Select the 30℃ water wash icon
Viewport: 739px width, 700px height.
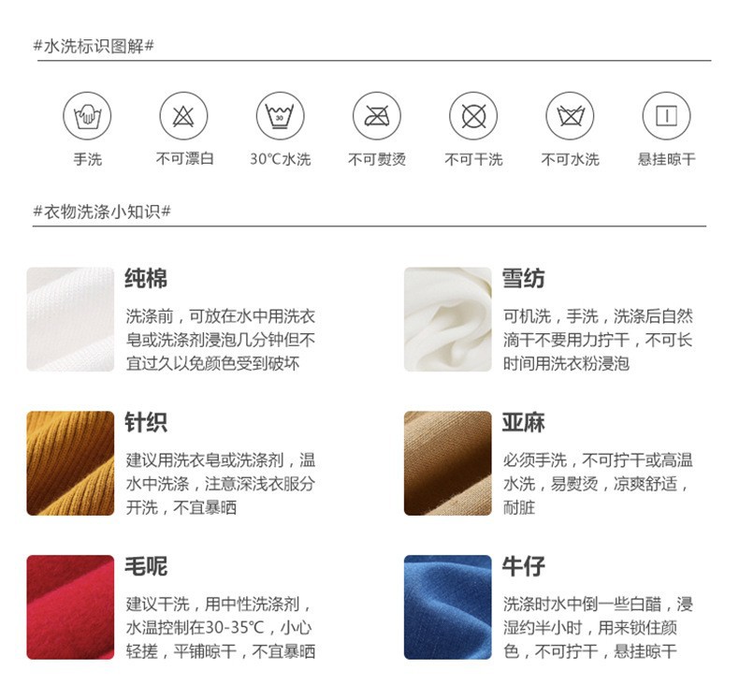click(x=280, y=115)
